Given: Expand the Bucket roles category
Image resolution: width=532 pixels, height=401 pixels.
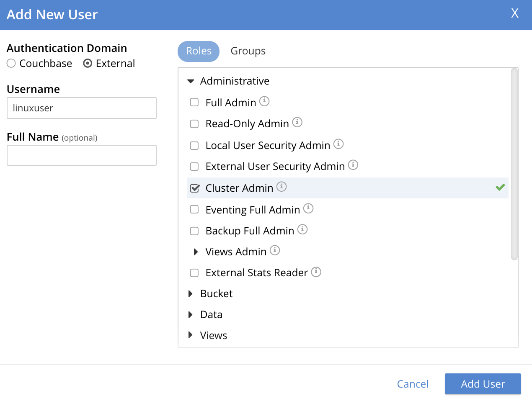Looking at the screenshot, I should [x=191, y=294].
